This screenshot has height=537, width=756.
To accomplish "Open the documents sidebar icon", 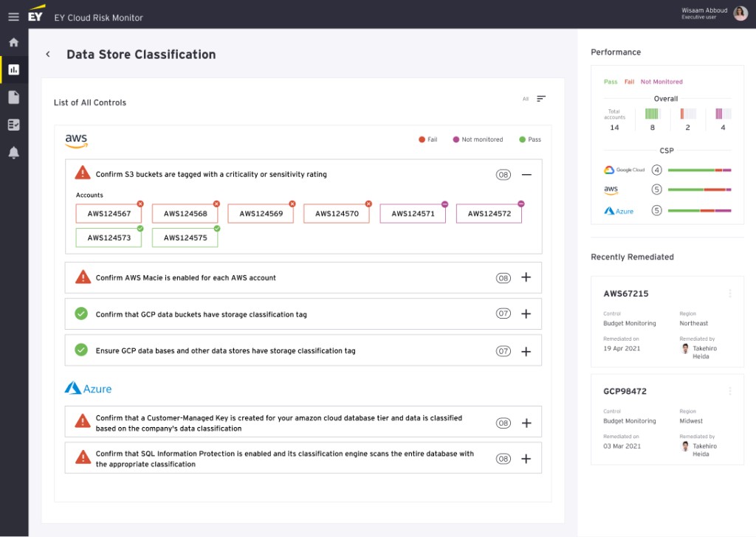I will (x=13, y=97).
